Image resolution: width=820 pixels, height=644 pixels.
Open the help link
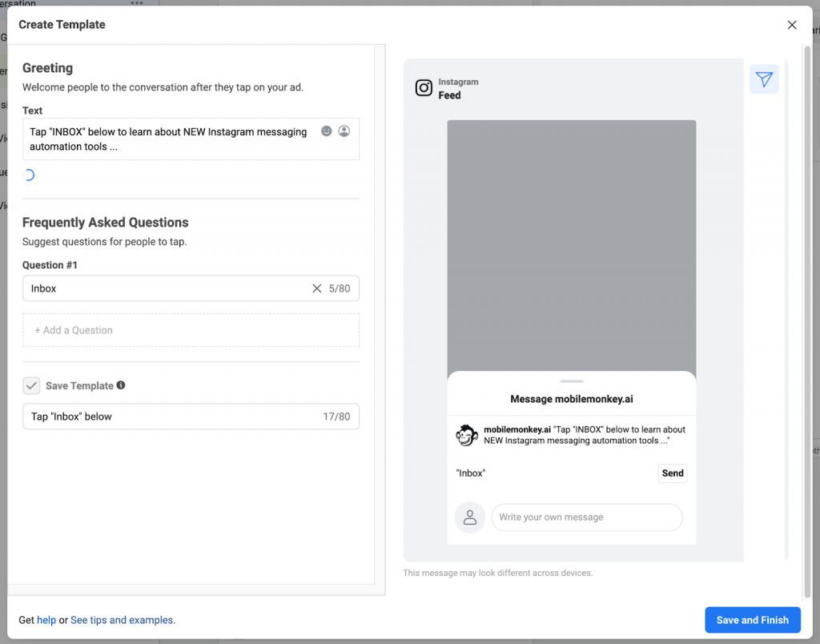pos(46,620)
